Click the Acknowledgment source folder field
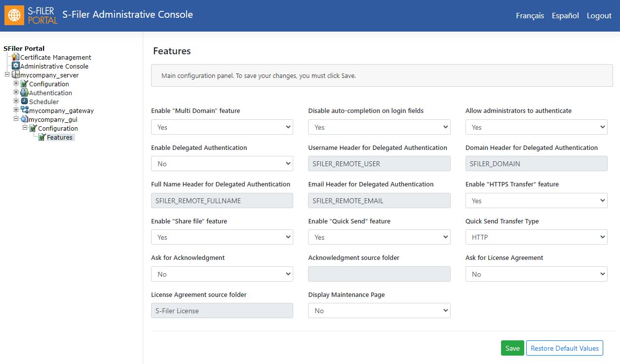 (379, 274)
